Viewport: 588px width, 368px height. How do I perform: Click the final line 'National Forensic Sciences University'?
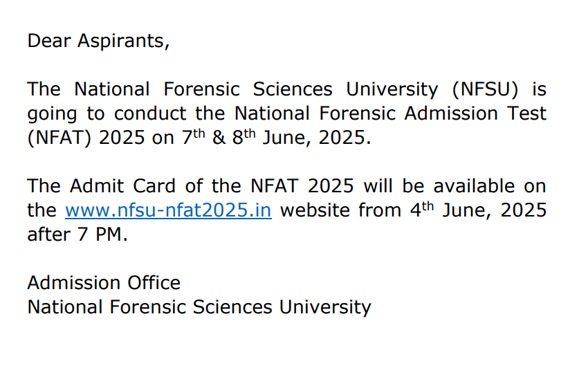pos(199,308)
